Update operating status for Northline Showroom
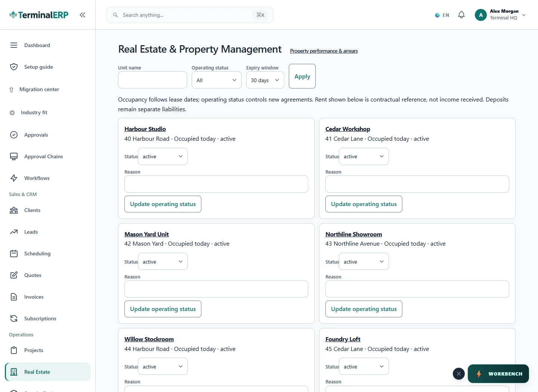This screenshot has height=392, width=538. 364,309
